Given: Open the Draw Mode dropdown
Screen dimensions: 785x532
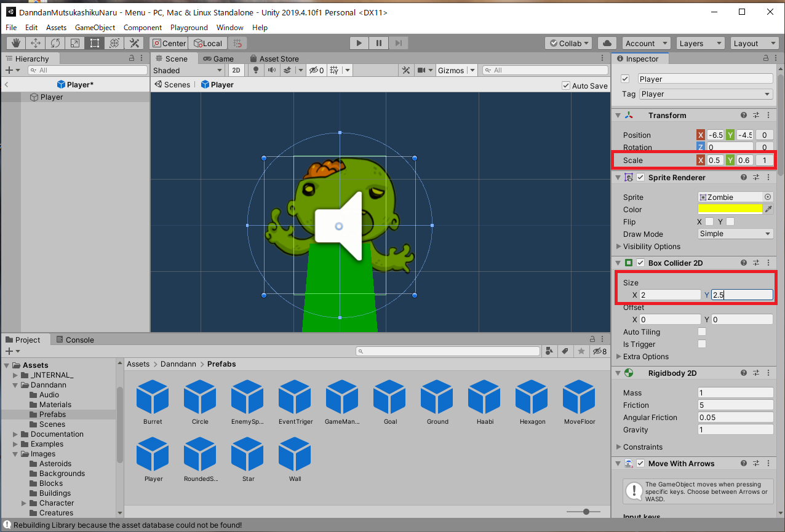Looking at the screenshot, I should (x=735, y=234).
